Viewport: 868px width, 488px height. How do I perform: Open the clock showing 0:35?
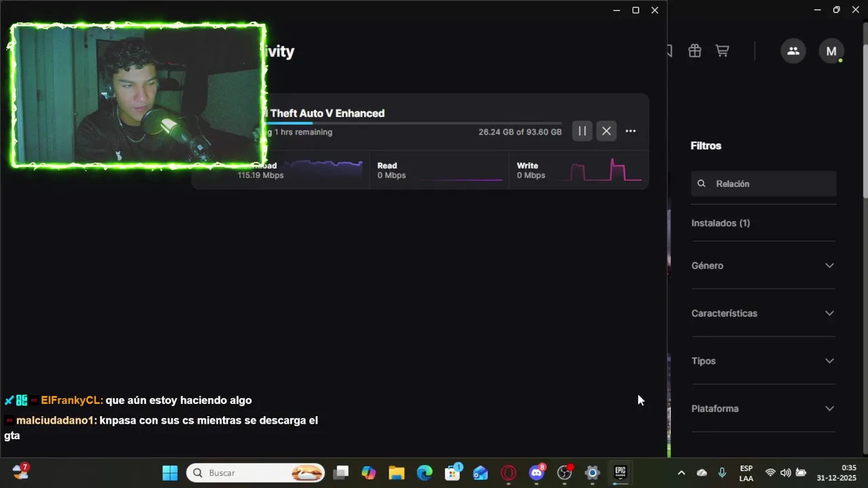[836, 472]
